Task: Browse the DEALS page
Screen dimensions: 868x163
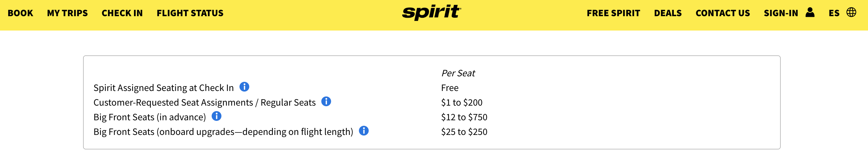Action: click(668, 13)
